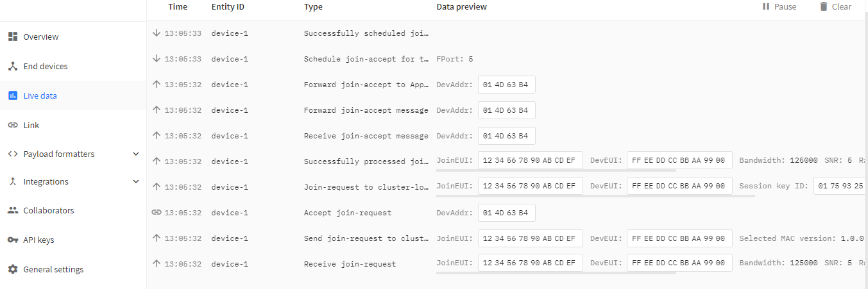This screenshot has width=868, height=289.
Task: Open the Accept join-request event row
Action: coord(347,213)
